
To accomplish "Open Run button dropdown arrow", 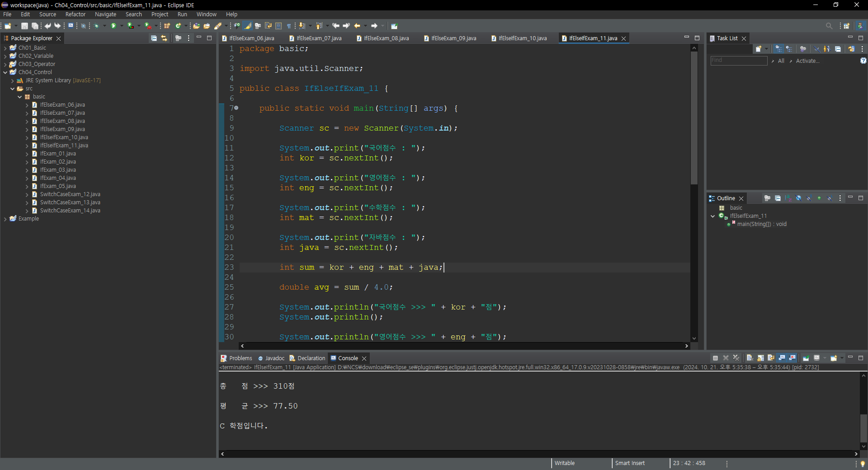I will pyautogui.click(x=122, y=26).
